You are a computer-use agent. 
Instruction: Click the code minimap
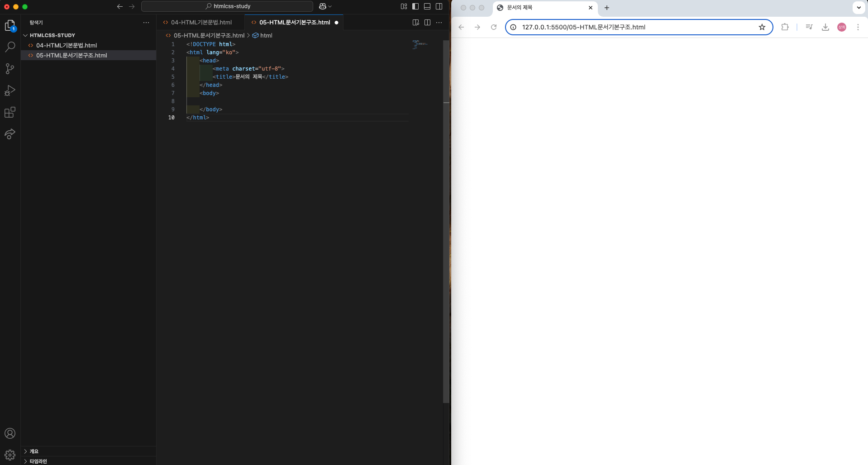[x=420, y=44]
